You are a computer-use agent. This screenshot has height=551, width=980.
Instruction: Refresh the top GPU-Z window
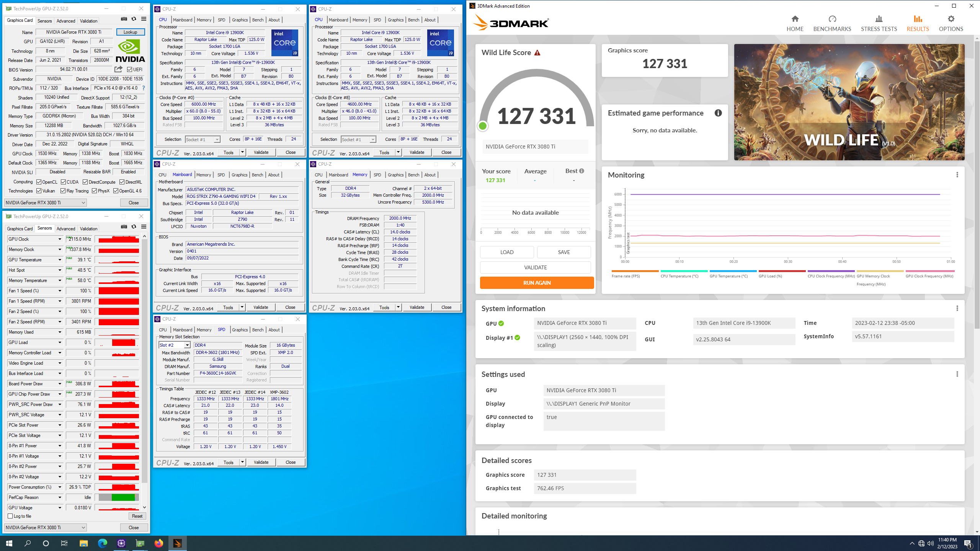[134, 19]
